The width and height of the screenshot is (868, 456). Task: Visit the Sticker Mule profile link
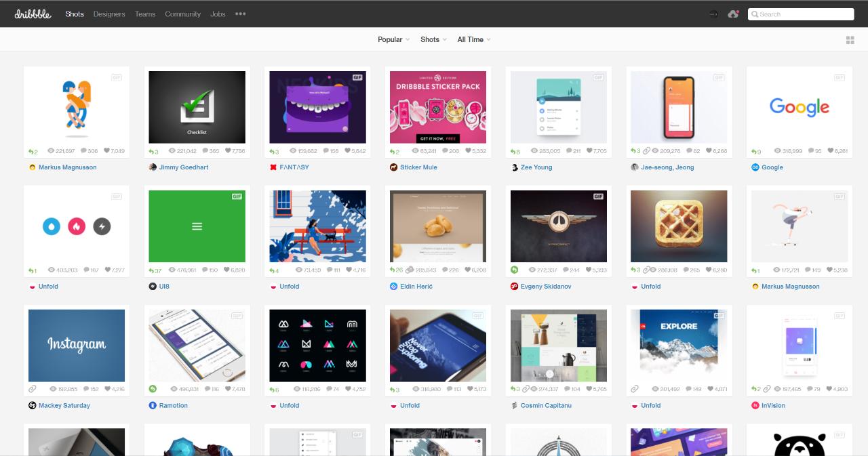click(x=418, y=167)
